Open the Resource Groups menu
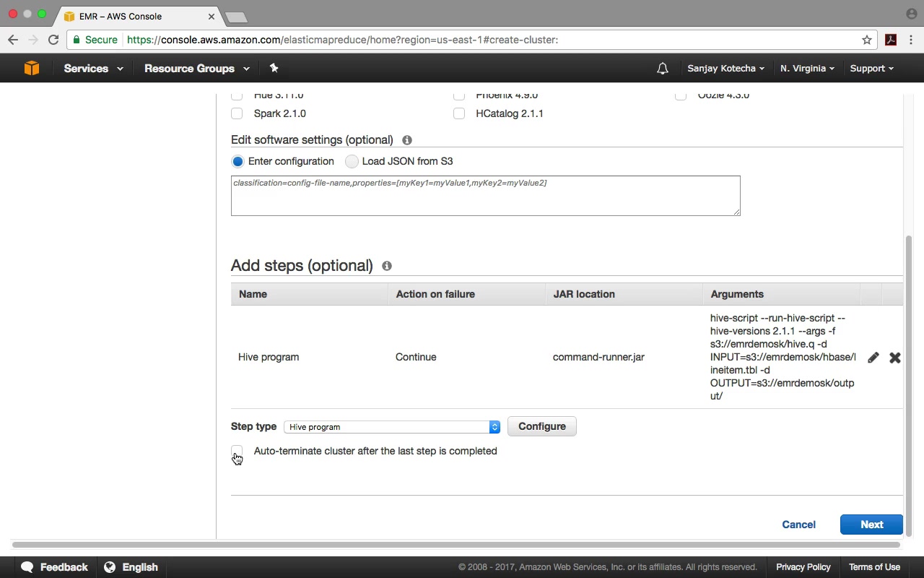 pos(196,69)
